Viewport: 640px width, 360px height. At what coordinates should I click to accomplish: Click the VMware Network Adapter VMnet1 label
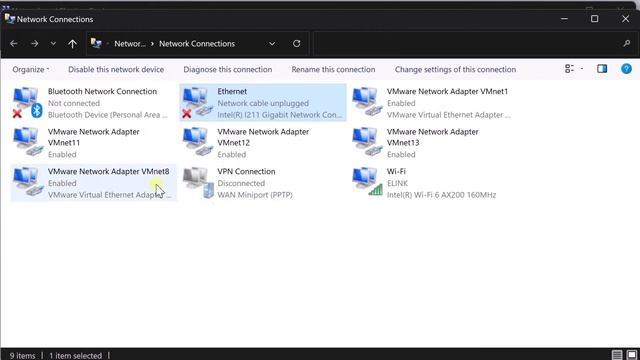(447, 91)
